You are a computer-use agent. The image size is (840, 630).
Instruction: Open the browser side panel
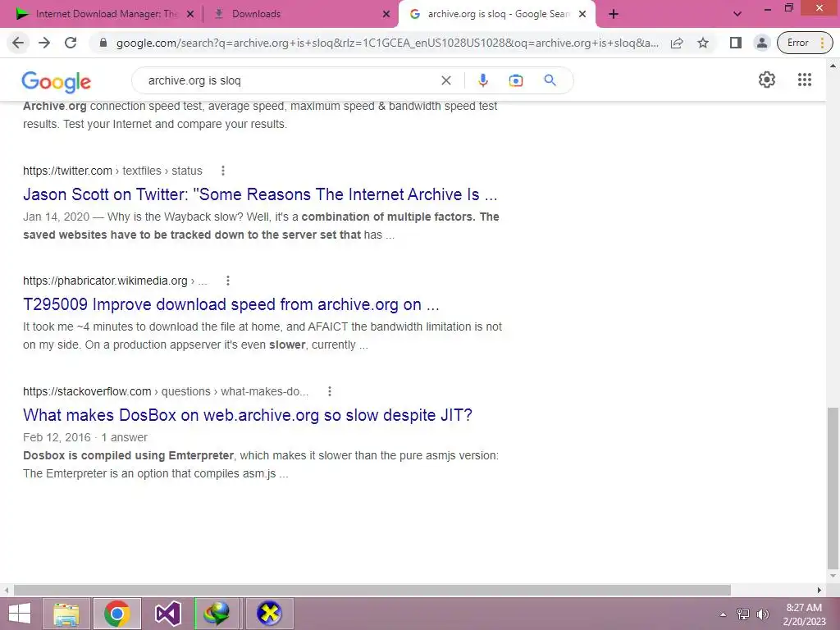coord(736,43)
